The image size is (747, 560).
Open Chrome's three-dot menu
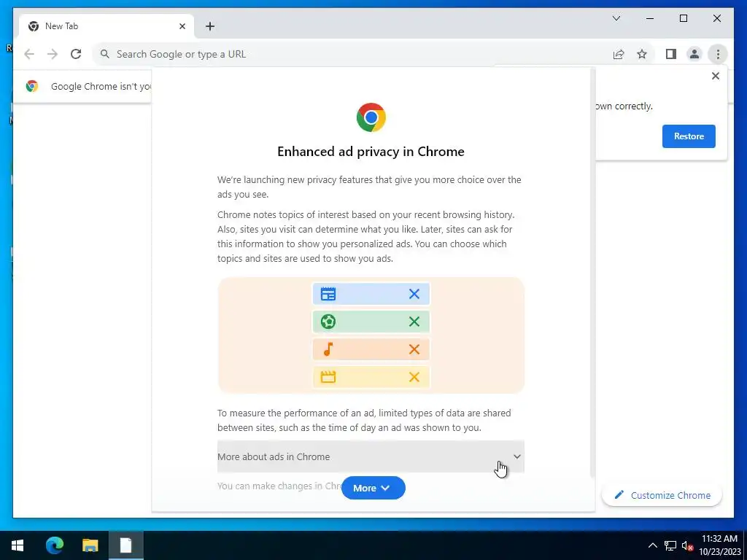(718, 54)
